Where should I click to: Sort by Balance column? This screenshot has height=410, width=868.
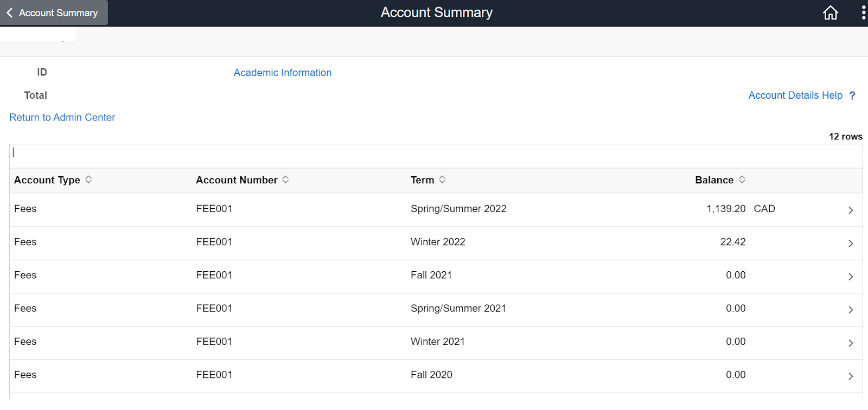click(742, 180)
